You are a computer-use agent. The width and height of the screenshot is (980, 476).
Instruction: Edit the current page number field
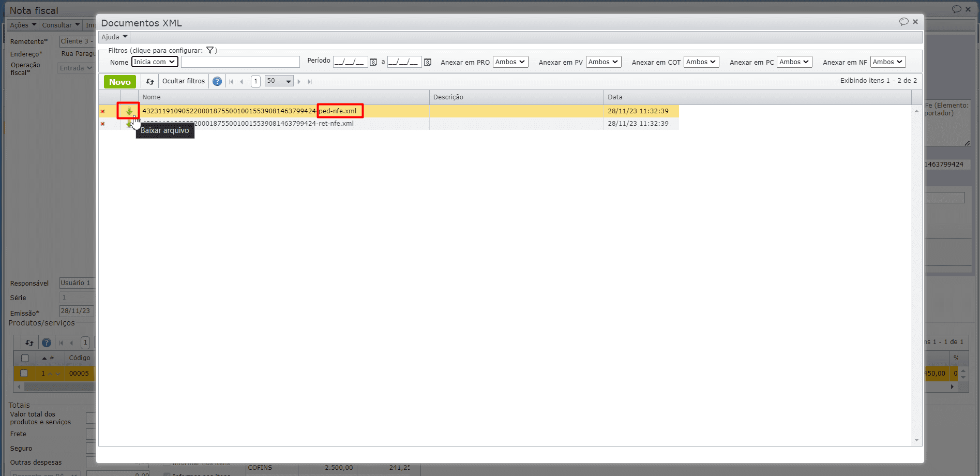[255, 81]
